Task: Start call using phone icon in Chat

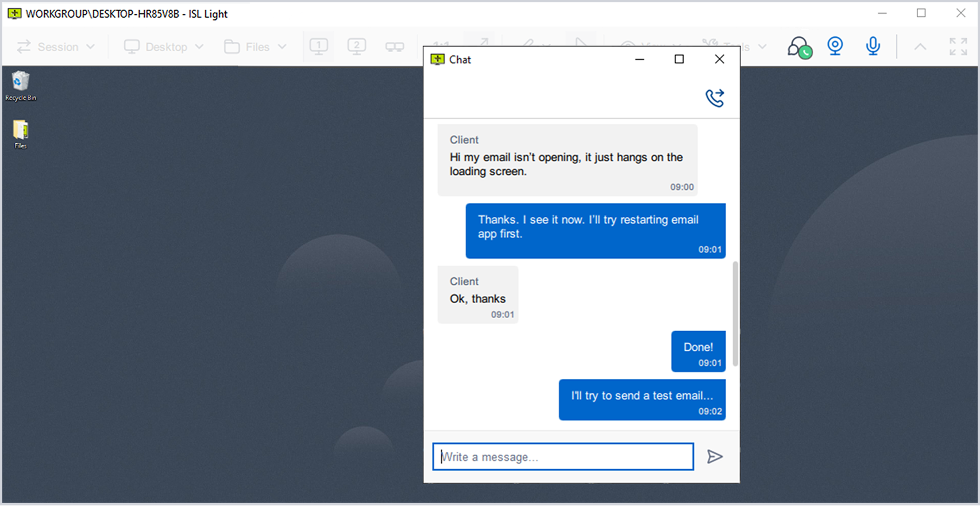Action: tap(715, 98)
